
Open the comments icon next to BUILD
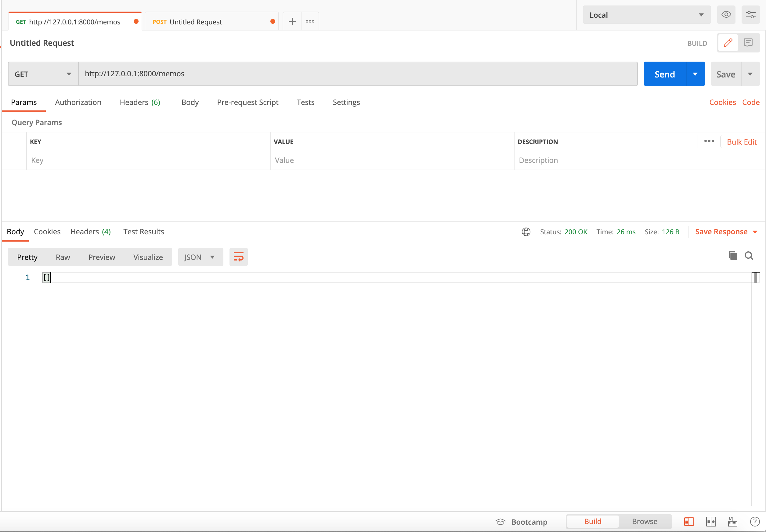(748, 43)
